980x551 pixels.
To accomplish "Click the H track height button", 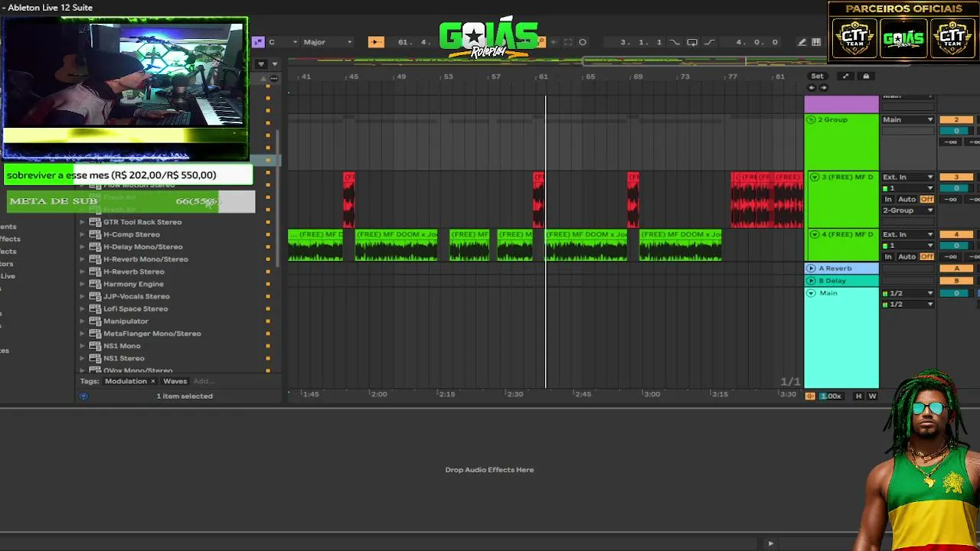I will [858, 396].
